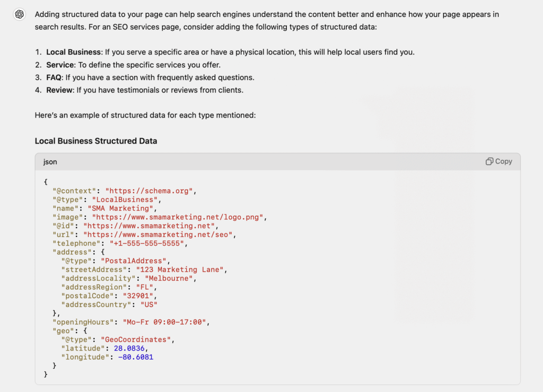Click the 'json' language label in code header
The width and height of the screenshot is (543, 392).
point(50,162)
